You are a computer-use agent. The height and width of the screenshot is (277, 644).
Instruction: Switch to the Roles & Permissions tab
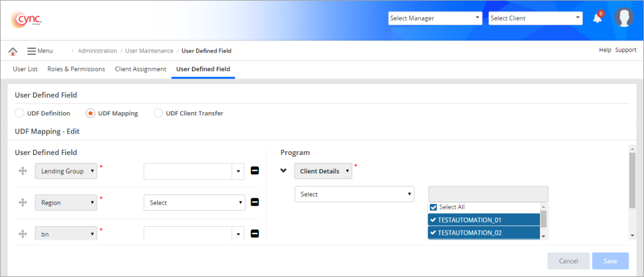click(76, 69)
